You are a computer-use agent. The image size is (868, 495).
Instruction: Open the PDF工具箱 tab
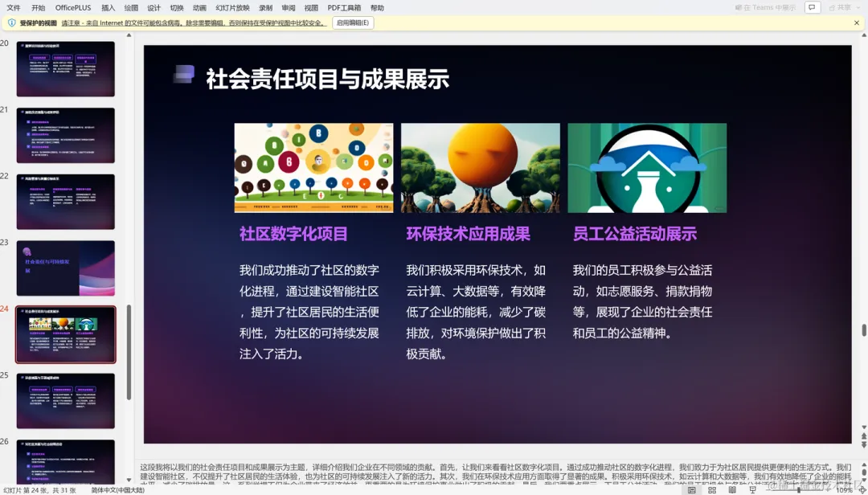pyautogui.click(x=344, y=8)
